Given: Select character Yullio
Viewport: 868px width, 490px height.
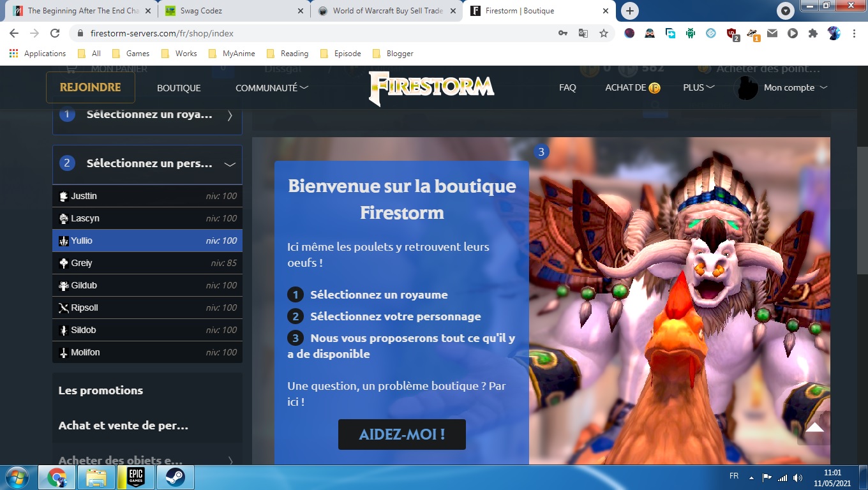Looking at the screenshot, I should (147, 241).
